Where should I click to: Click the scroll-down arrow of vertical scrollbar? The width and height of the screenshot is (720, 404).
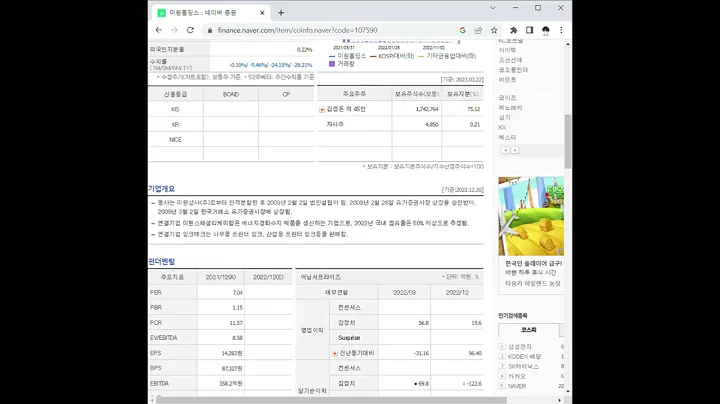[568, 392]
